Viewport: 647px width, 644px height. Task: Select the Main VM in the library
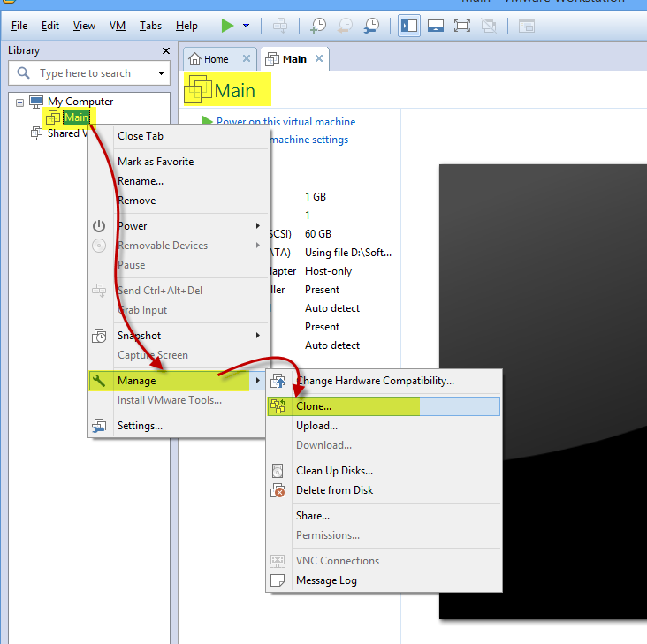[x=76, y=117]
